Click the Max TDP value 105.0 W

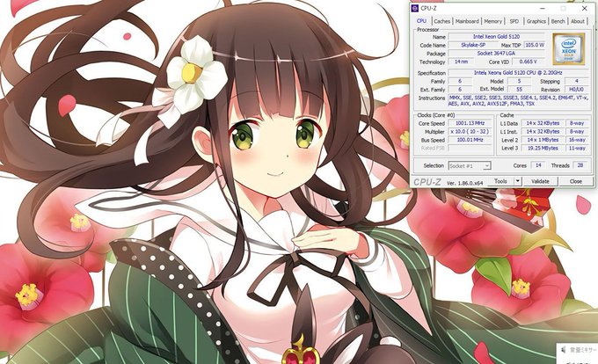535,45
